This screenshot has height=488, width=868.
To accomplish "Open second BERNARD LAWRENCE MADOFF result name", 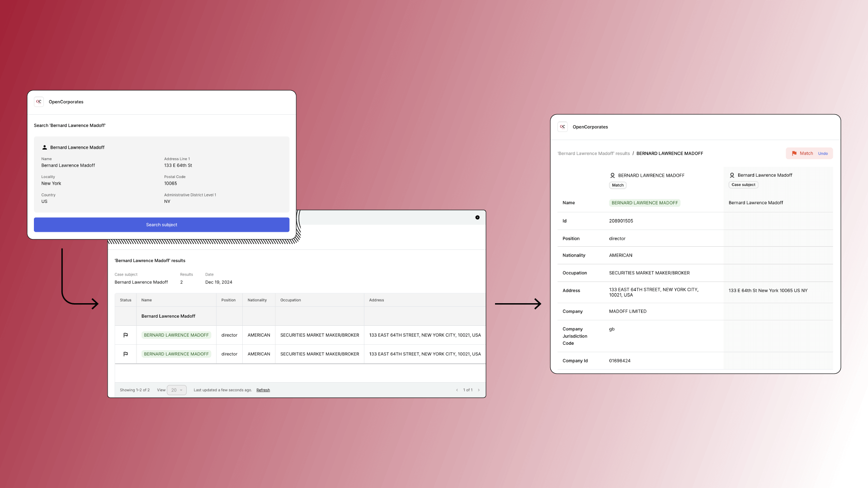I will [176, 354].
